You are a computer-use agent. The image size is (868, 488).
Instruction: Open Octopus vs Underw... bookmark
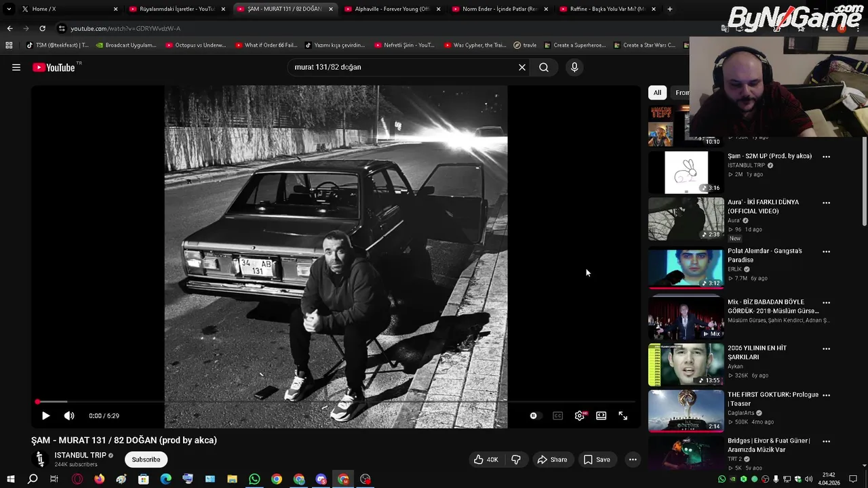195,45
